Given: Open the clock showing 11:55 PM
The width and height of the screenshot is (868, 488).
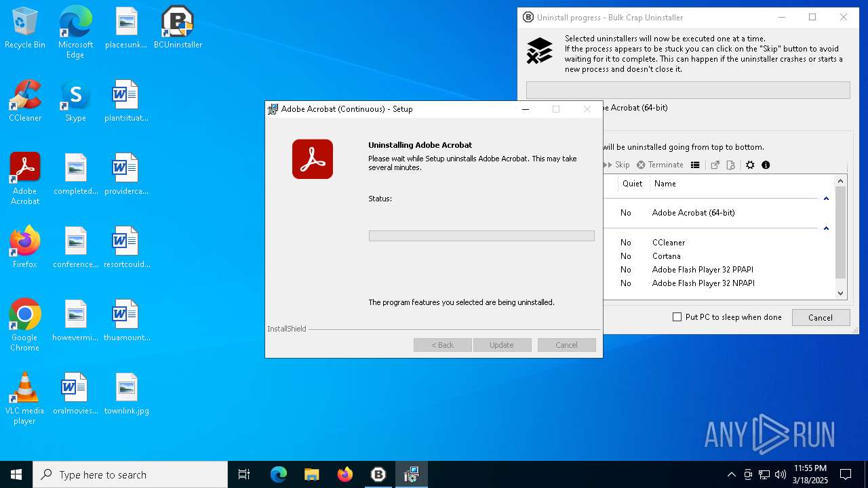Looking at the screenshot, I should [810, 474].
